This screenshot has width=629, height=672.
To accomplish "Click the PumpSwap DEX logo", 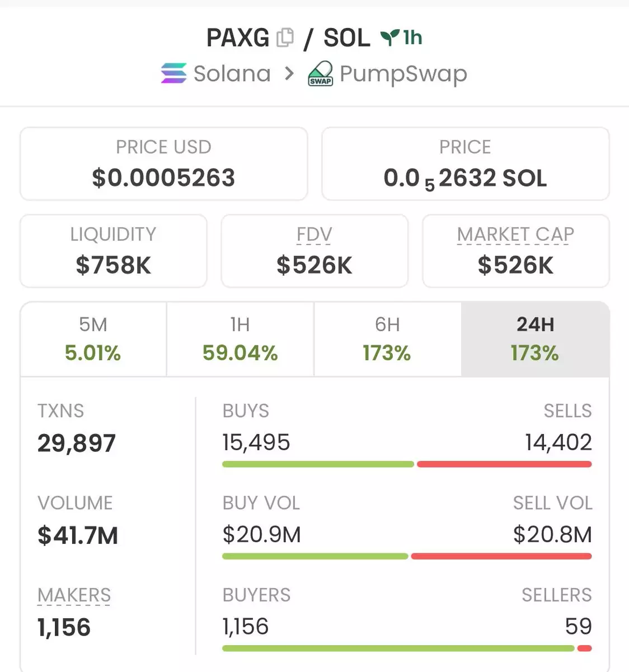I will [321, 74].
